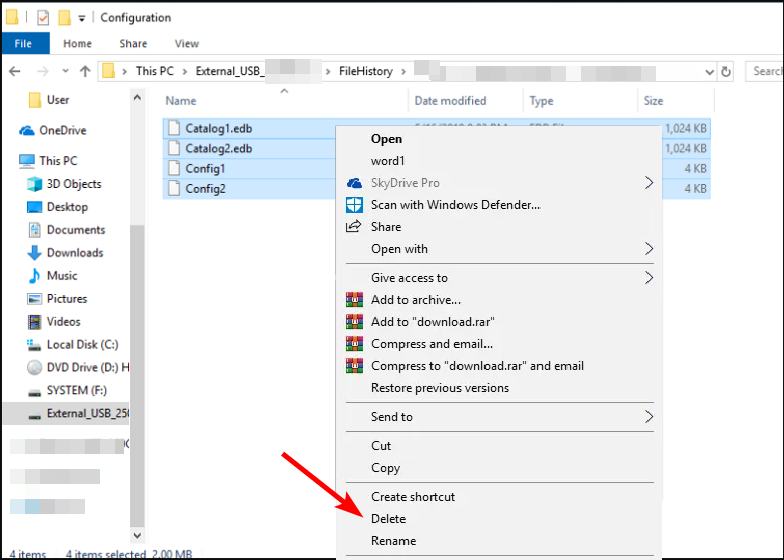Click the Back navigation arrow
The width and height of the screenshot is (784, 560).
click(14, 71)
